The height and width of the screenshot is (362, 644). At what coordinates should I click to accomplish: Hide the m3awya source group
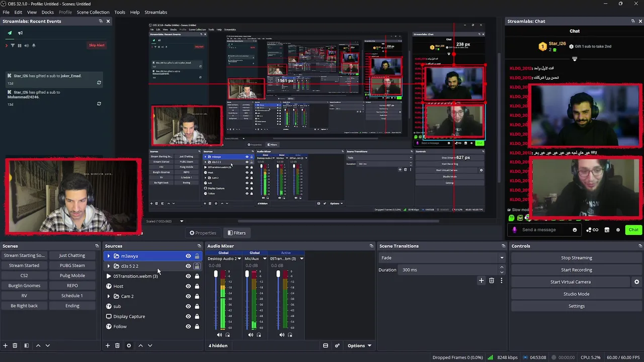(188, 256)
